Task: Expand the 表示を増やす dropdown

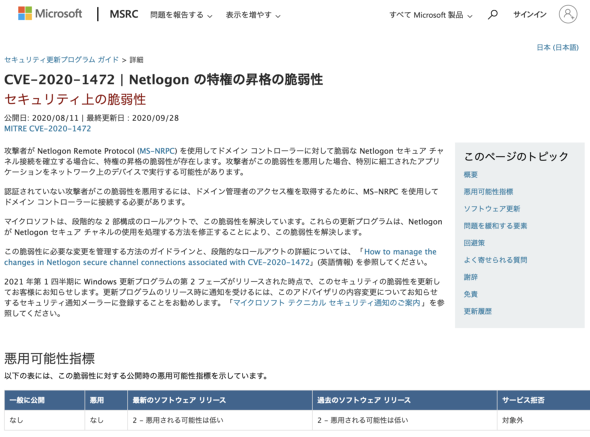Action: (x=253, y=15)
